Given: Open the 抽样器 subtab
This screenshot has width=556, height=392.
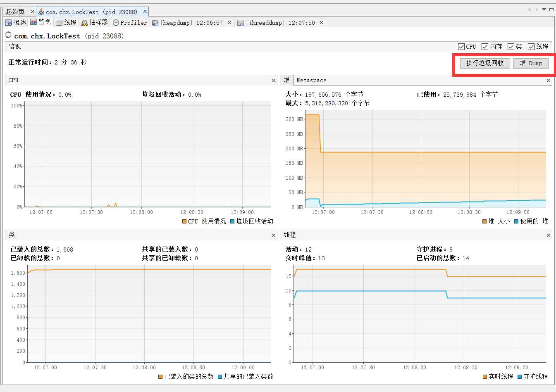Looking at the screenshot, I should coord(95,22).
